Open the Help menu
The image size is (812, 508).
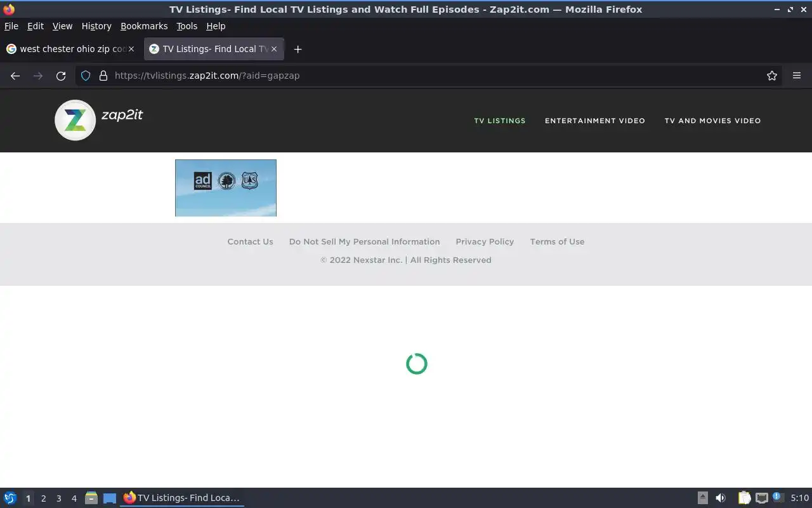pyautogui.click(x=216, y=26)
